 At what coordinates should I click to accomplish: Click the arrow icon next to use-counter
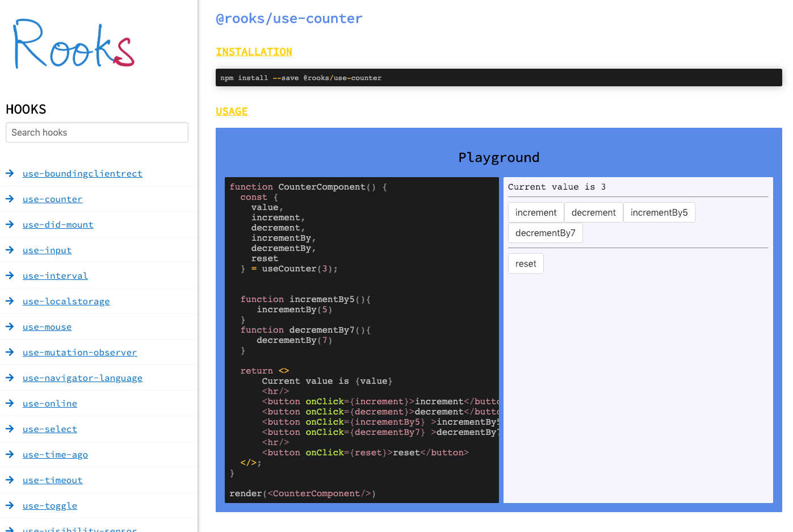coord(10,199)
